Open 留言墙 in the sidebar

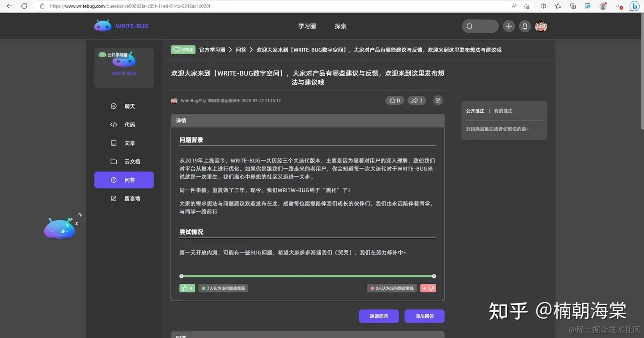pyautogui.click(x=124, y=198)
